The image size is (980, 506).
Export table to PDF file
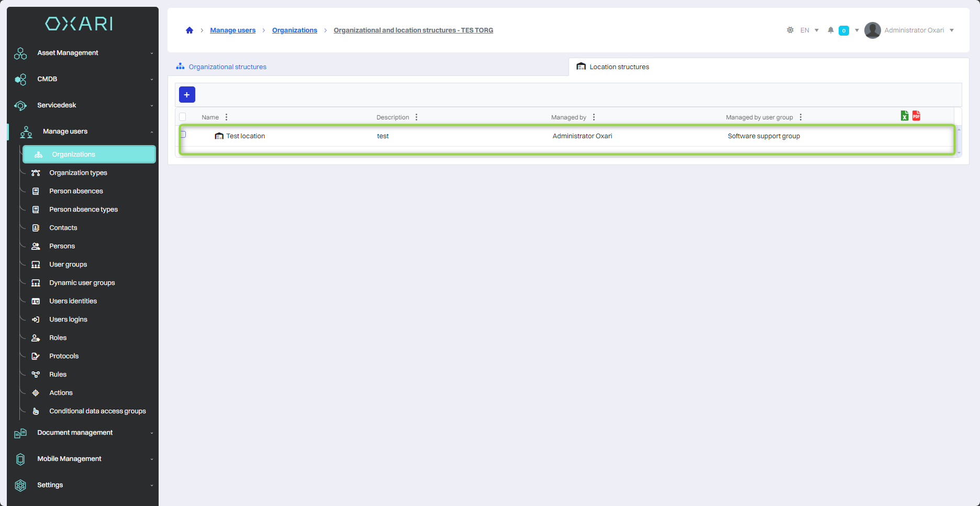click(x=916, y=116)
